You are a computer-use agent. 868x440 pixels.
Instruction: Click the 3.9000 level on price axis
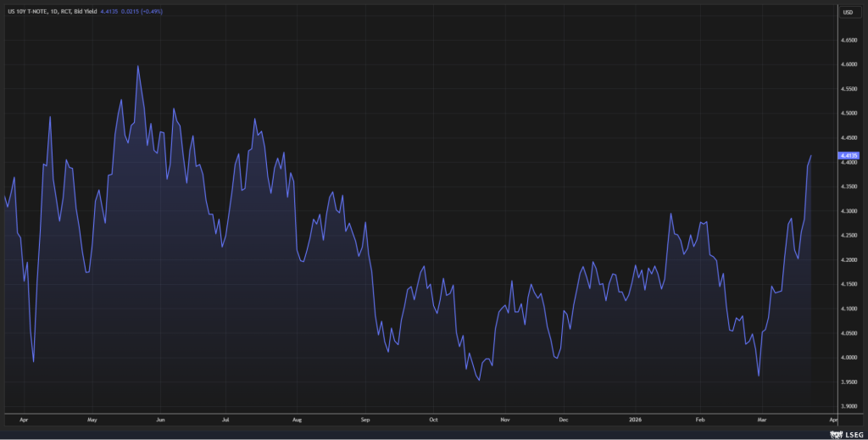pos(848,407)
